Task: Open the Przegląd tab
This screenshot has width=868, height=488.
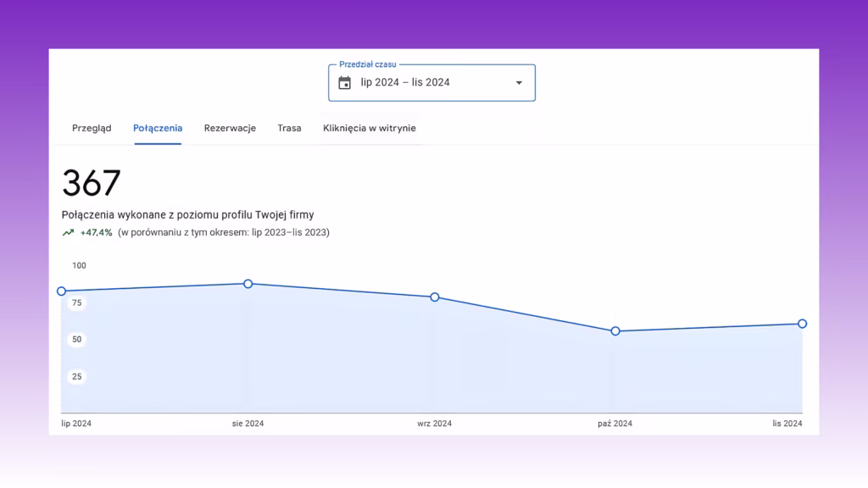Action: click(x=92, y=129)
